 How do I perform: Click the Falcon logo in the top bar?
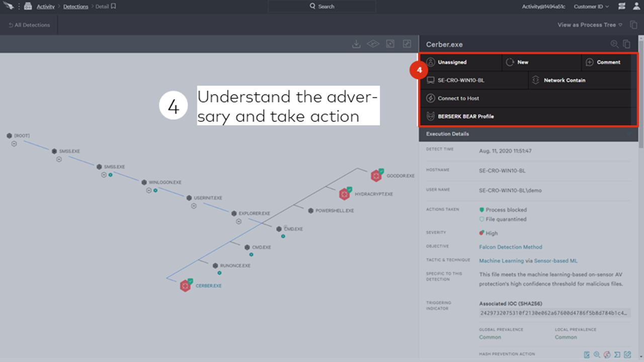tap(9, 6)
